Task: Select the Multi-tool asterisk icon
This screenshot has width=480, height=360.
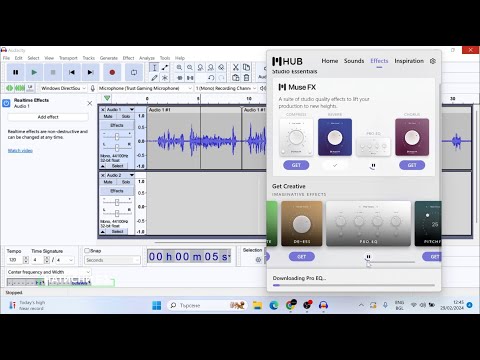Action: [x=165, y=78]
